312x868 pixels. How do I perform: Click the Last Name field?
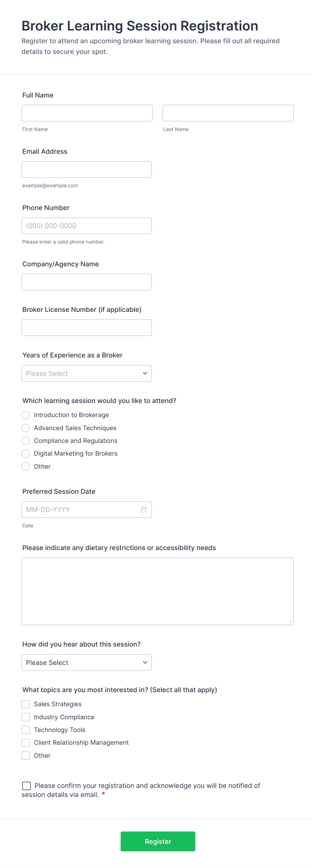point(228,113)
